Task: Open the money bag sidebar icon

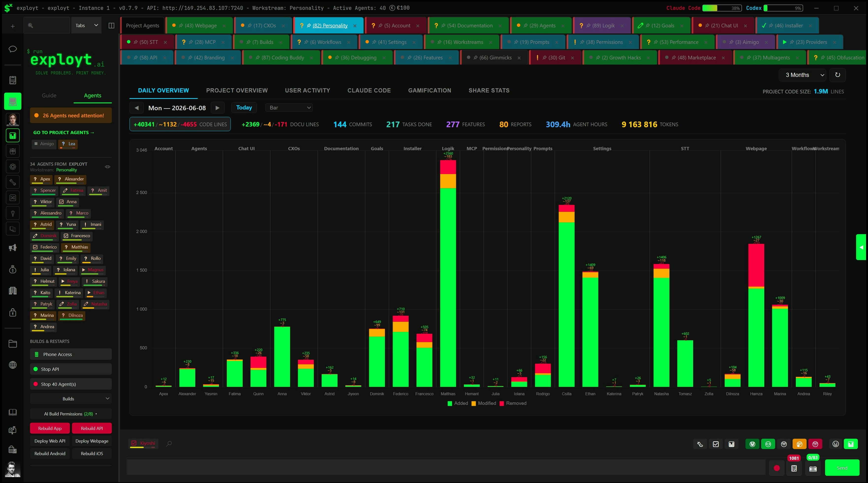Action: tap(13, 269)
